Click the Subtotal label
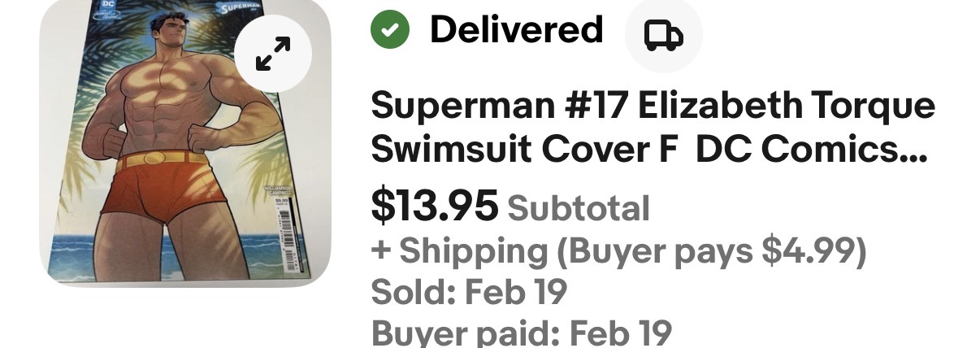 tap(579, 208)
